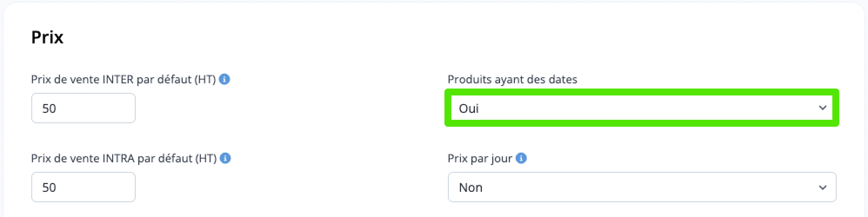868x217 pixels.
Task: Click the Prix section heading
Action: tap(47, 37)
